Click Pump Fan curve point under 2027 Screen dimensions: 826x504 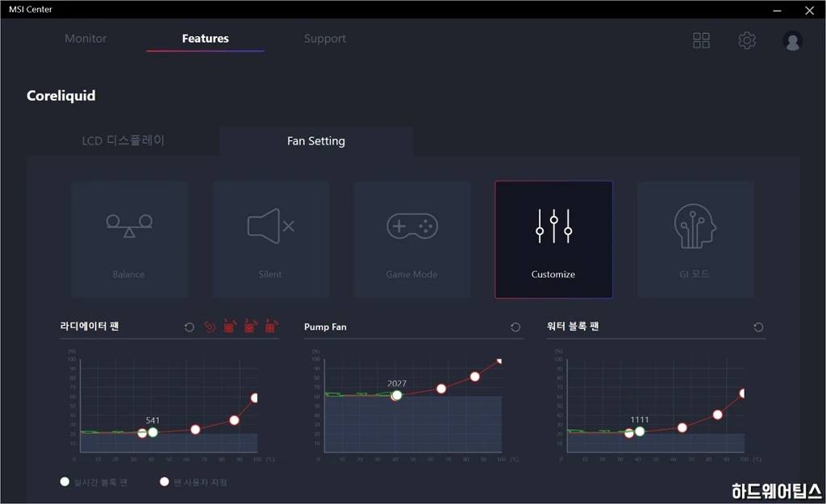[397, 395]
